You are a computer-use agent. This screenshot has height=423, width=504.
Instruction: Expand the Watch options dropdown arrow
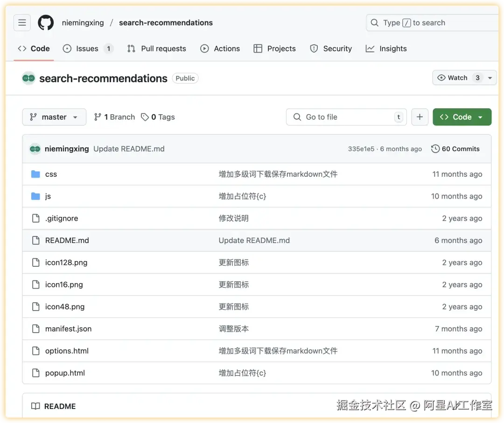[x=490, y=78]
